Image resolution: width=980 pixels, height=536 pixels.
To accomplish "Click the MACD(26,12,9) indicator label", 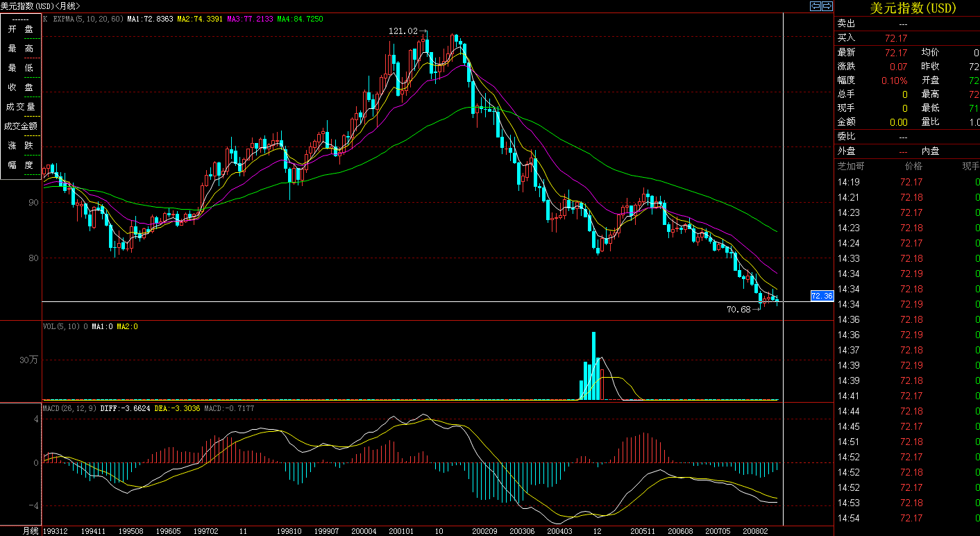I will [69, 408].
